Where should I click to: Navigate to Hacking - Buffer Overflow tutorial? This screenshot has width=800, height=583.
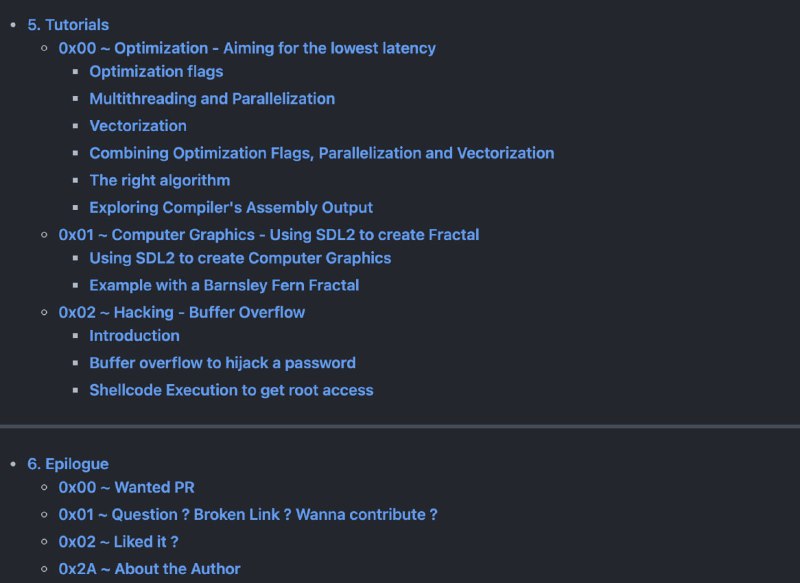click(x=182, y=312)
